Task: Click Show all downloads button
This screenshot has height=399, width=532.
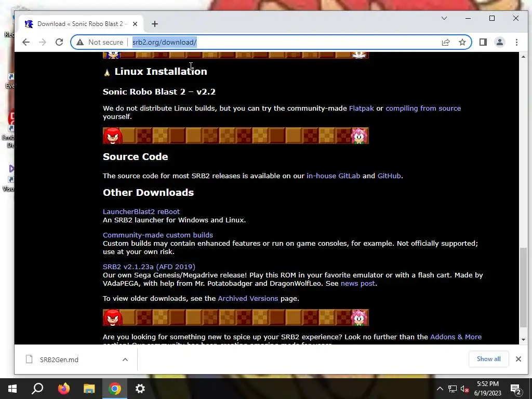Action: 488,359
